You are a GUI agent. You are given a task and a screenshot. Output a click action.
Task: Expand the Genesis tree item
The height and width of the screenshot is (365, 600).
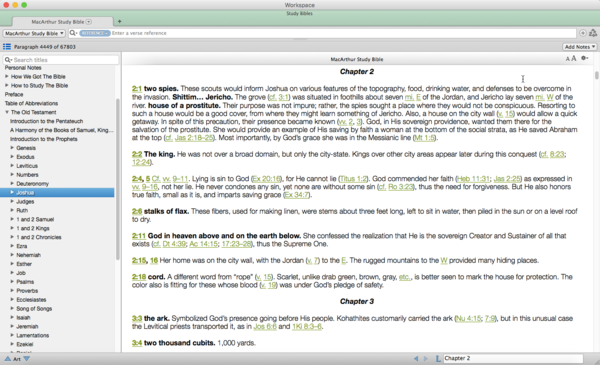tap(12, 148)
